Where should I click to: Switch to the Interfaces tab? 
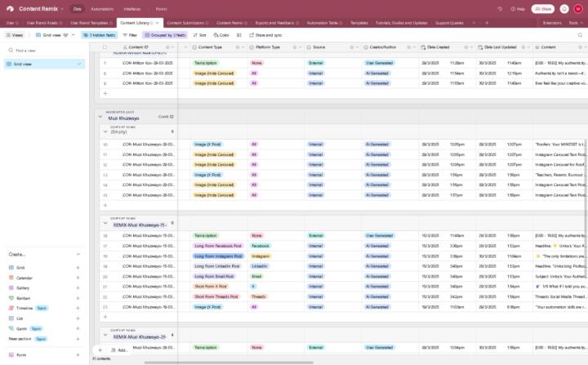(x=132, y=9)
